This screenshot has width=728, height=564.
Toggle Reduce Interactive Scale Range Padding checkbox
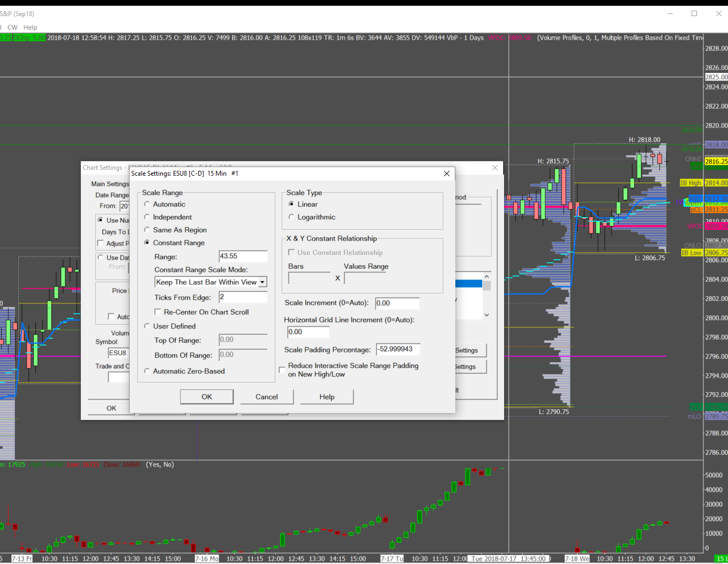tap(282, 370)
